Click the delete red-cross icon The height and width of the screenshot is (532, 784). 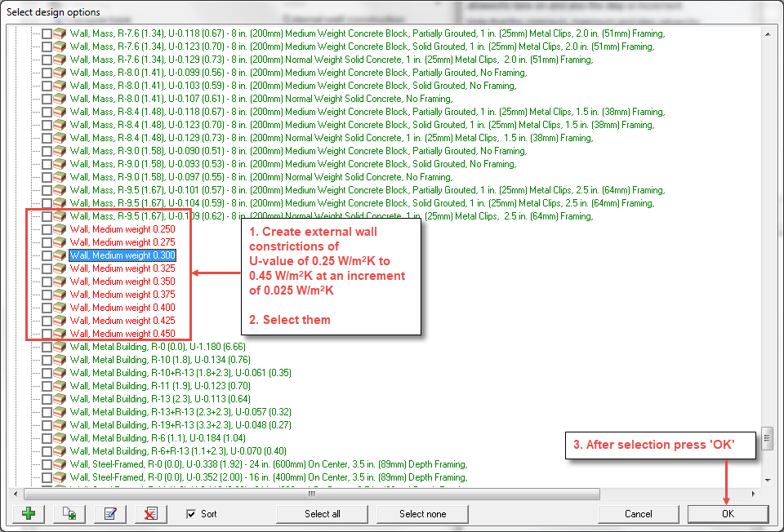pyautogui.click(x=150, y=514)
